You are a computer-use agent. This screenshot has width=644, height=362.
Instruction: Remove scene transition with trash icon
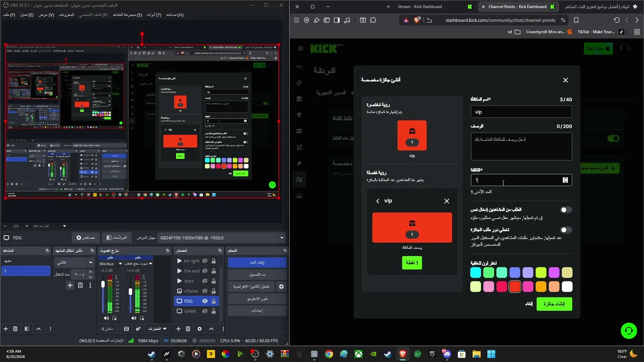coord(80,285)
